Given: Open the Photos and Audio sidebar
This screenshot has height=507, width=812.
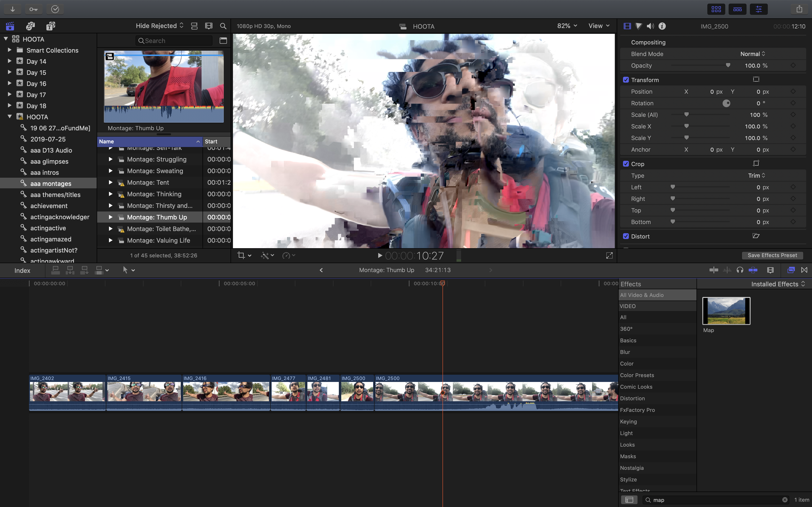Looking at the screenshot, I should coord(30,26).
